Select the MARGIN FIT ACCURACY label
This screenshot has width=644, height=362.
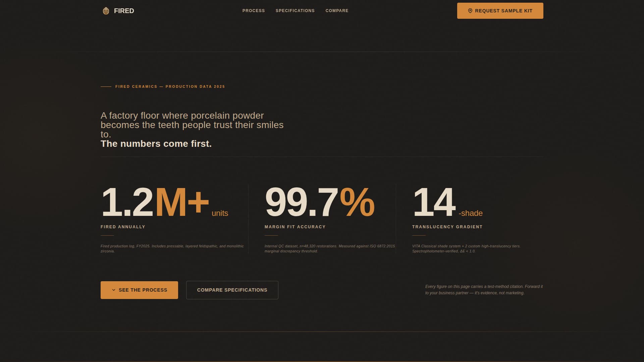295,227
